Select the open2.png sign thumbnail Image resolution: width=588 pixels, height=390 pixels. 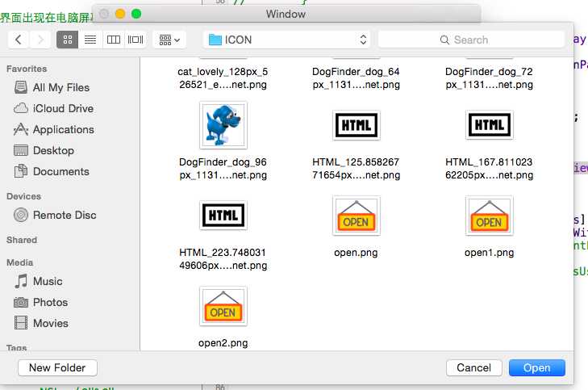pos(223,306)
